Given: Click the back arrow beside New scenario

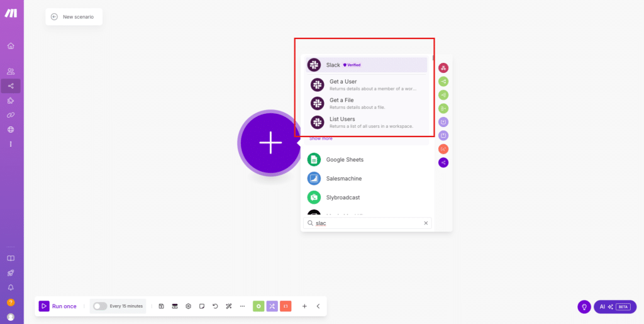Looking at the screenshot, I should coord(54,17).
